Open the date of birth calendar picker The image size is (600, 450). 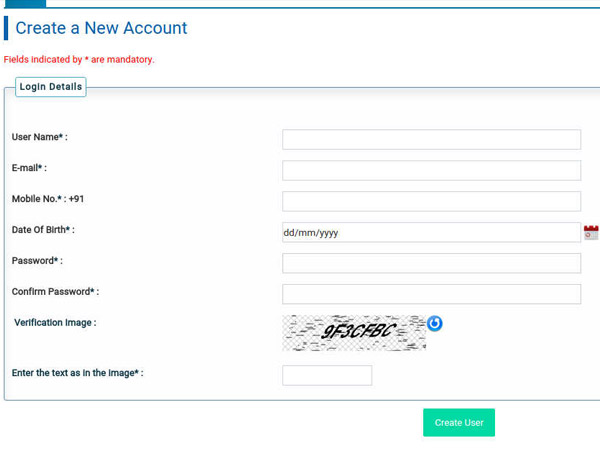click(x=591, y=232)
